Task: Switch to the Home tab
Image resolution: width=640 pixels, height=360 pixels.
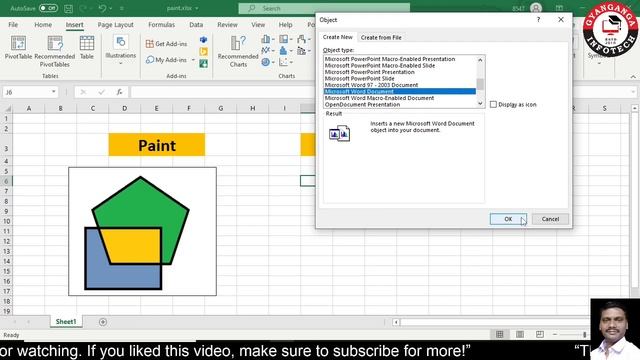Action: pos(43,25)
